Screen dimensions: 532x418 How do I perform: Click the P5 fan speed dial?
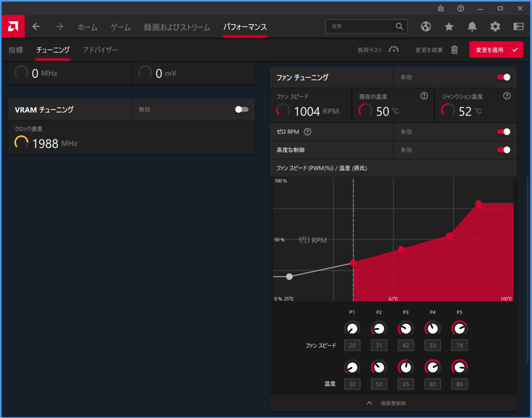click(459, 329)
